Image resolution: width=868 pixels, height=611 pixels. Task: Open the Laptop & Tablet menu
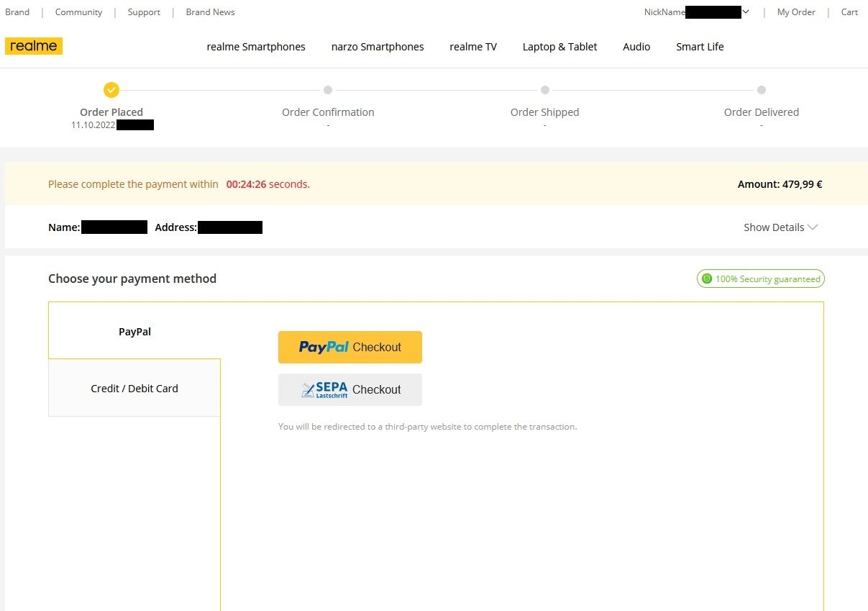click(559, 47)
